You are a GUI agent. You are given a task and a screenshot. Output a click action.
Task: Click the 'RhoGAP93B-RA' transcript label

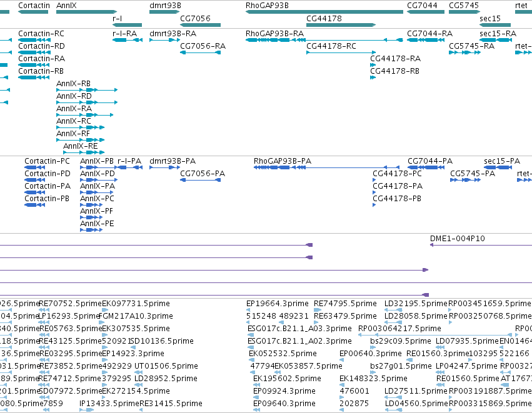[274, 34]
